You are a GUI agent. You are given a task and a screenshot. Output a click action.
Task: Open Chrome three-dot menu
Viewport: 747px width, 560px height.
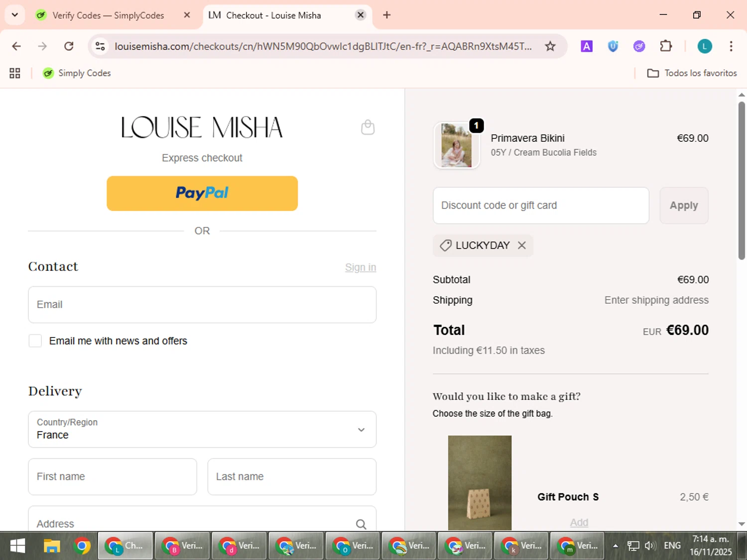731,46
